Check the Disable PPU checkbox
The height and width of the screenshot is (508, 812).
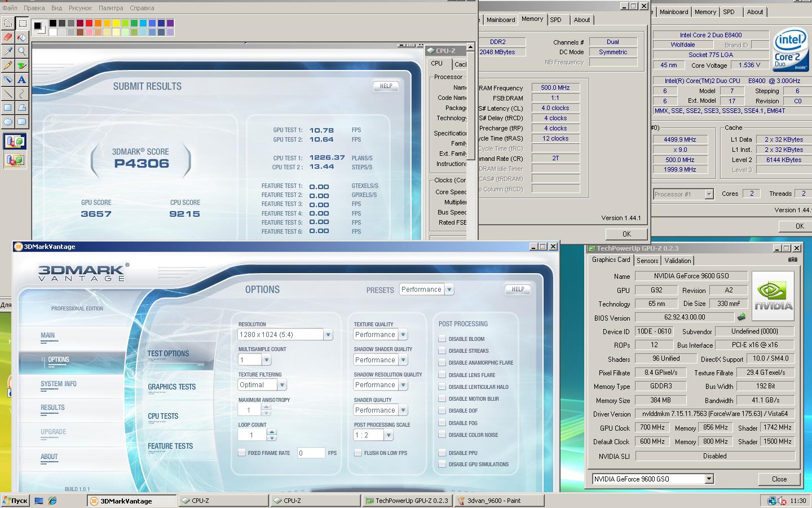click(x=442, y=453)
